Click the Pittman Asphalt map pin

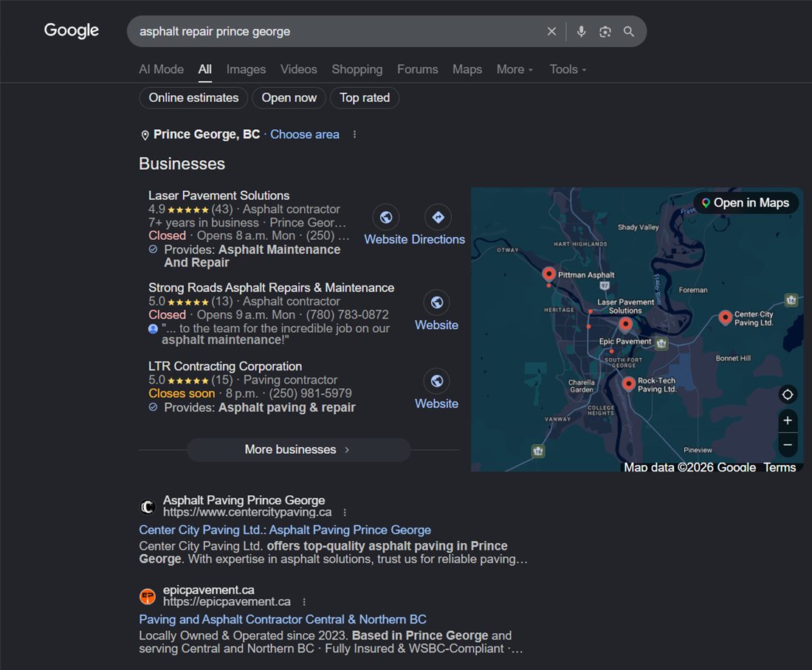(x=549, y=274)
